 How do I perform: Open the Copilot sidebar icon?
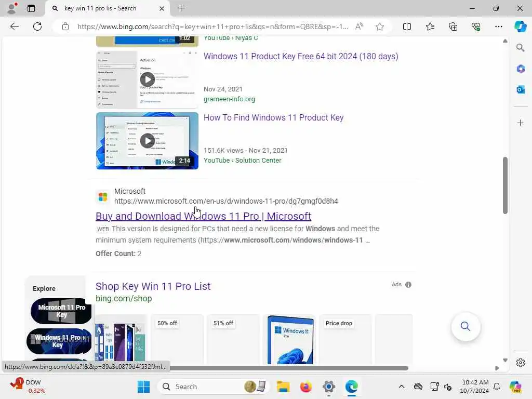(520, 26)
